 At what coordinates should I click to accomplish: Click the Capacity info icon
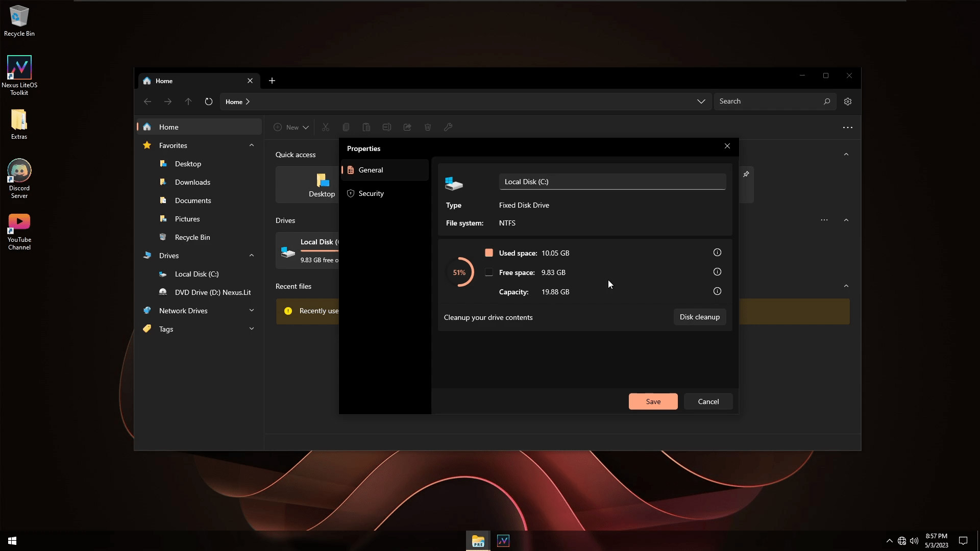coord(717,291)
